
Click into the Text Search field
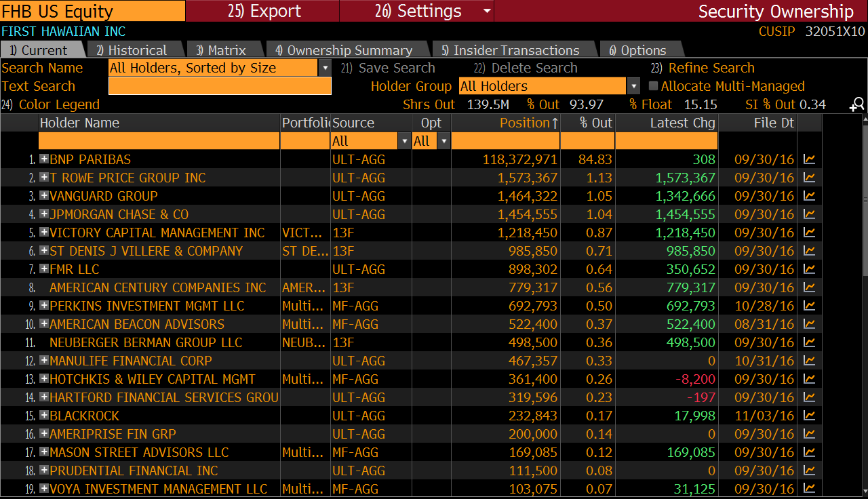pos(220,86)
